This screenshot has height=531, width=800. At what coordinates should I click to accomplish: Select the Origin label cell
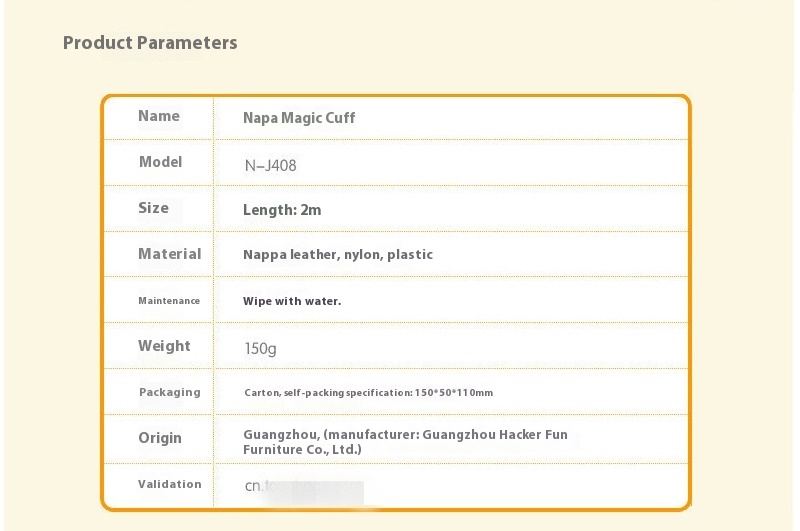[160, 438]
